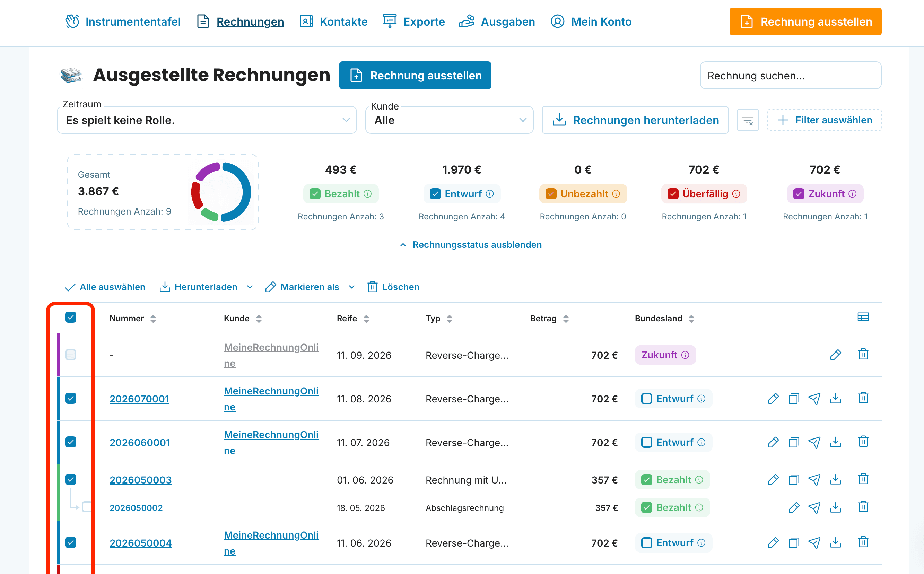Click Rechnungen herunterladen button
Viewport: 924px width, 574px height.
[x=635, y=120]
